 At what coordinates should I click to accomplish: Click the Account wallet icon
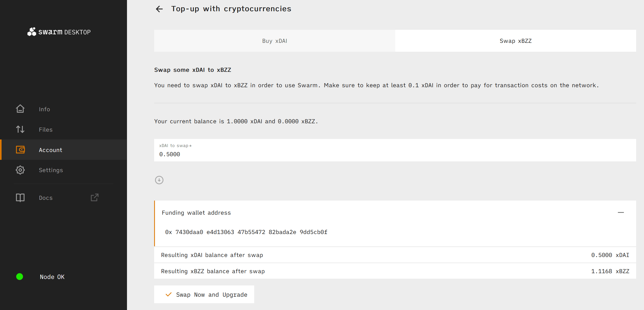pos(20,150)
